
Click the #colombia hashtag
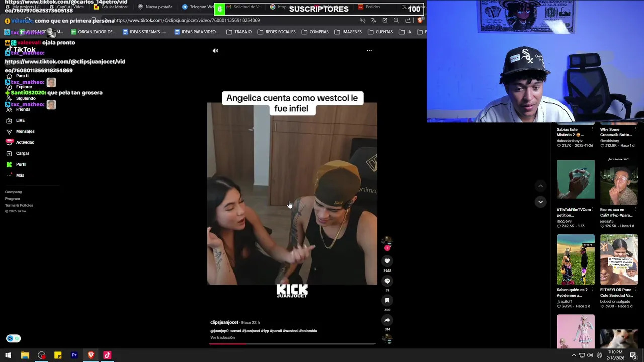308,331
